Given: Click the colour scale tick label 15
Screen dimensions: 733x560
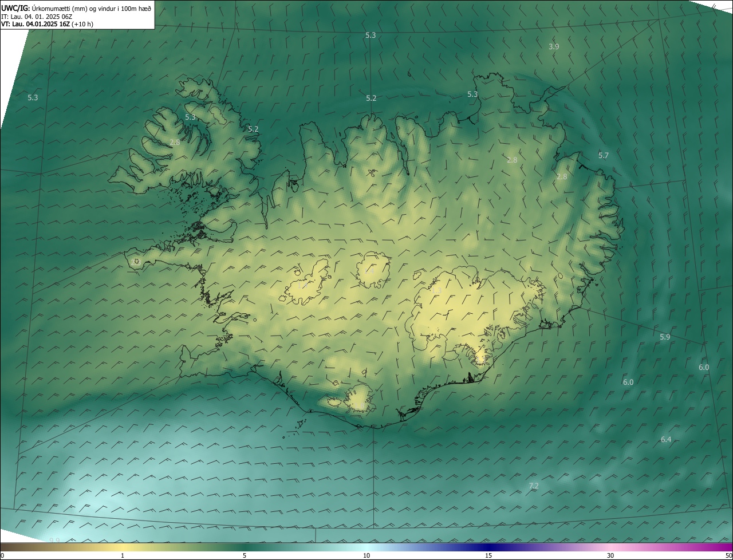Looking at the screenshot, I should [488, 556].
